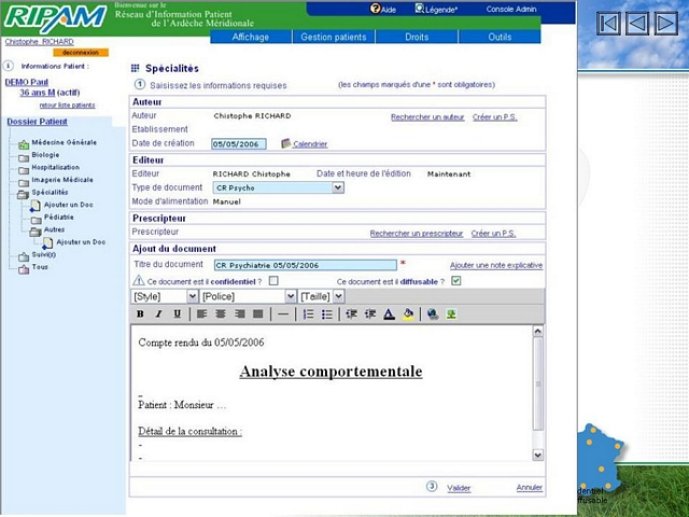Screen dimensions: 689x517
Task: Open Console Admin
Action: pos(511,9)
